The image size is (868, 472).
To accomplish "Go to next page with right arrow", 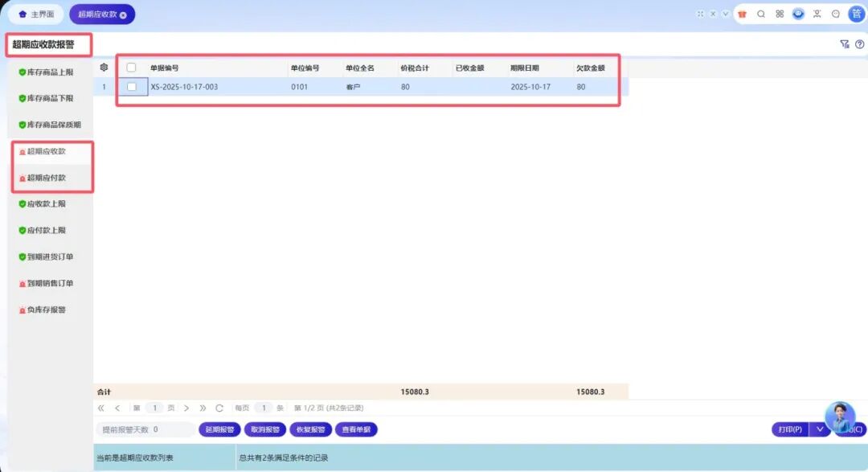I will click(x=186, y=408).
